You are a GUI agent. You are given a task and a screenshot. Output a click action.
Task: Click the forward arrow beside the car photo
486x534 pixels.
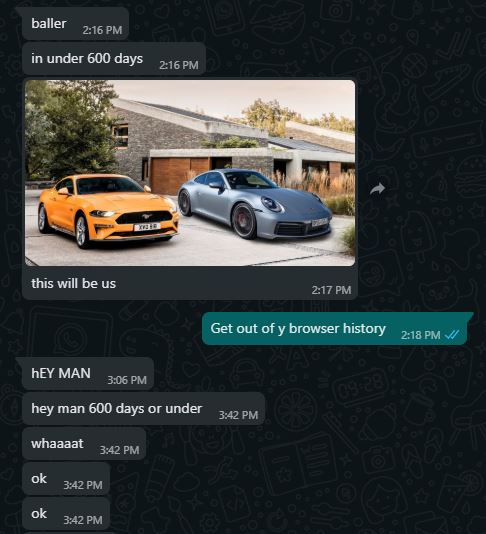tap(377, 188)
